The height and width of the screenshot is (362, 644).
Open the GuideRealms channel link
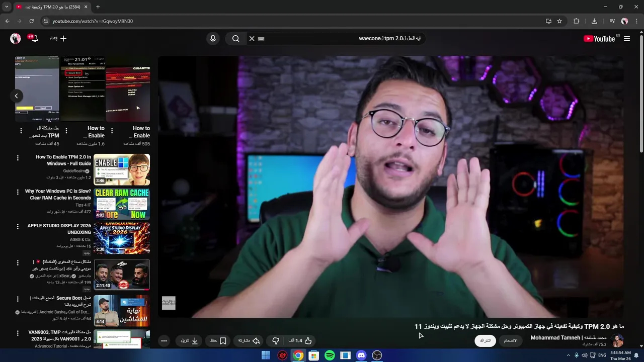73,171
